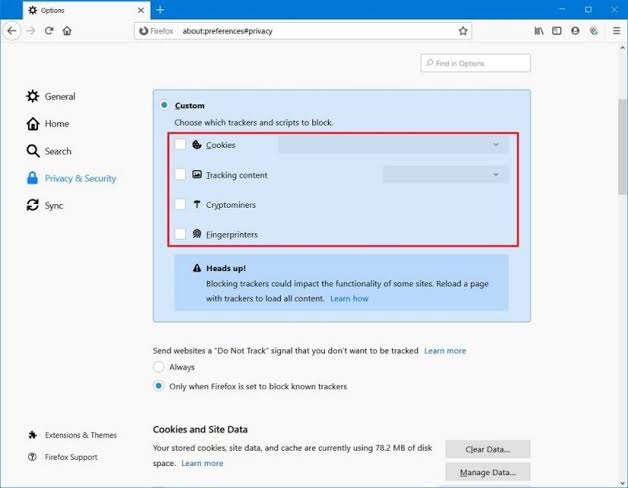This screenshot has height=488, width=628.
Task: Click the Manage Data button
Action: [x=488, y=472]
